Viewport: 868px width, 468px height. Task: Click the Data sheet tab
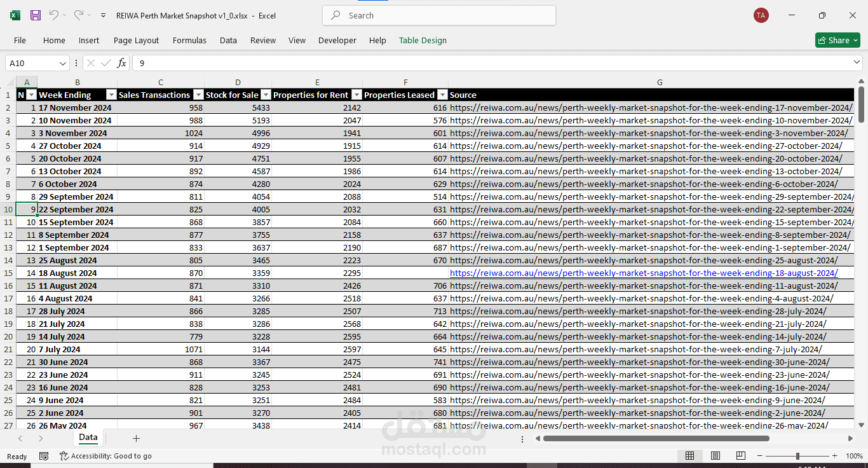click(x=88, y=437)
